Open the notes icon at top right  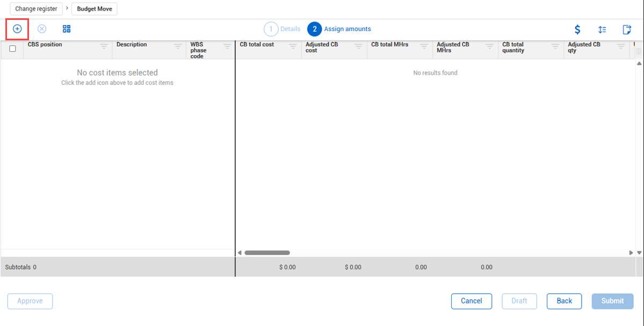(626, 30)
